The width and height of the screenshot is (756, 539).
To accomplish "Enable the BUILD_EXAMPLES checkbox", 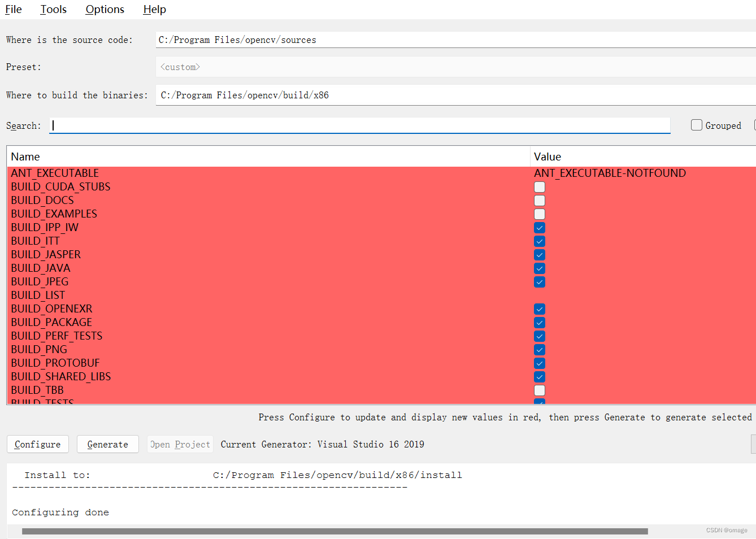I will 540,214.
